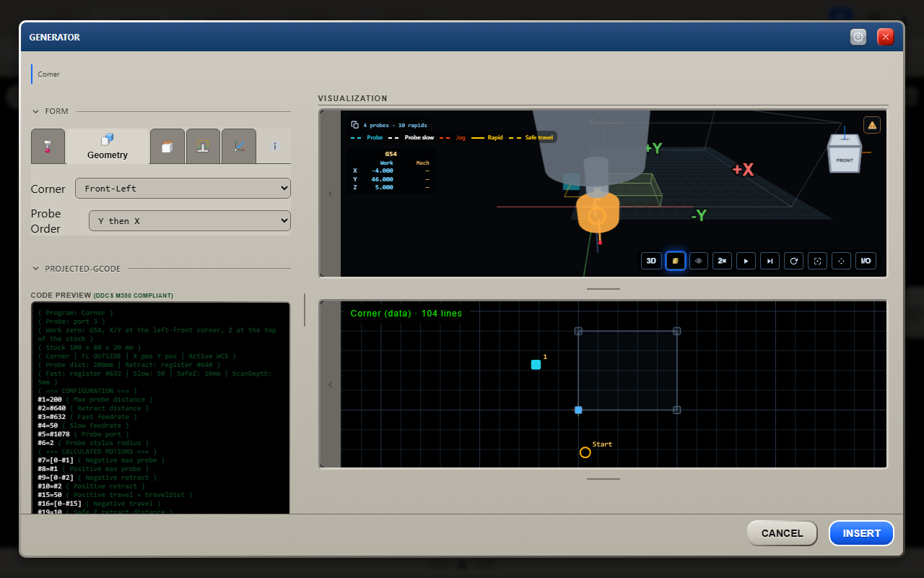
Task: Open the Probe Order dropdown
Action: 190,221
